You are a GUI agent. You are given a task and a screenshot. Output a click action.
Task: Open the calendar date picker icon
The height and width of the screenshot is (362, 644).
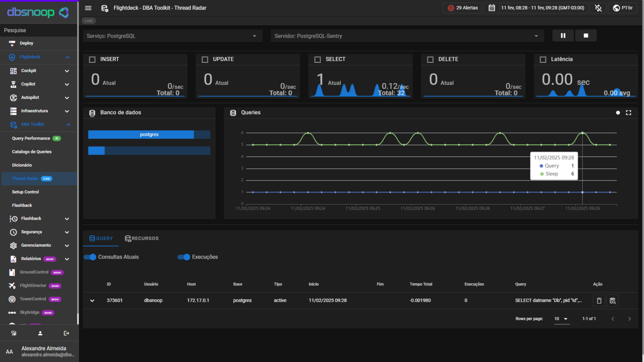coord(492,8)
